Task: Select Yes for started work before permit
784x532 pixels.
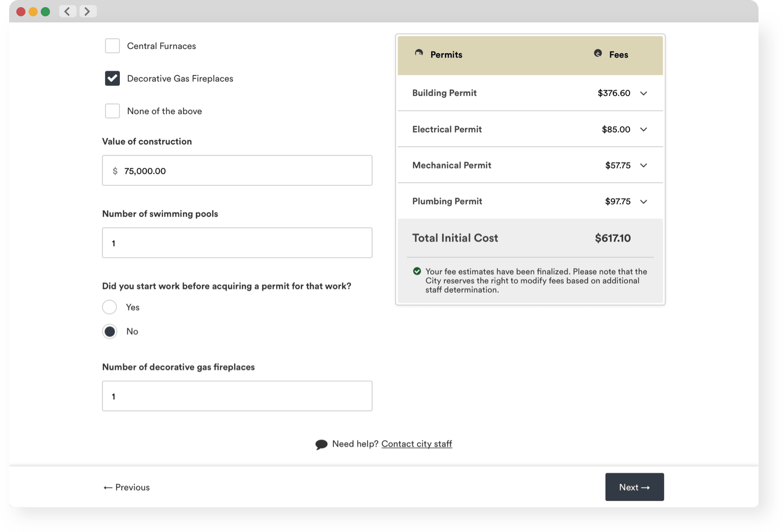Action: point(110,307)
